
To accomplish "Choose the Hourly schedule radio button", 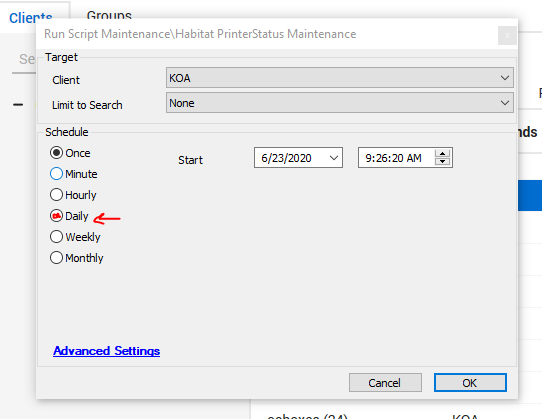I will click(73, 195).
